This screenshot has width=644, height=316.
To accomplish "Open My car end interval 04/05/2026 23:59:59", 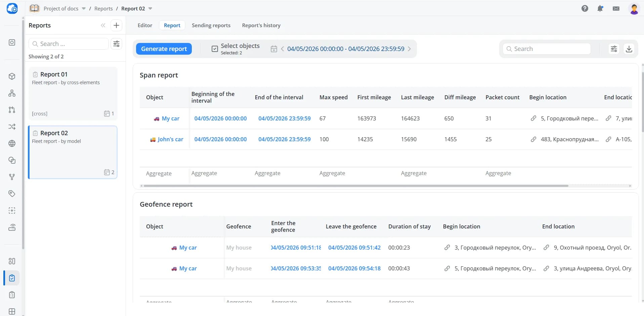I will click(285, 118).
